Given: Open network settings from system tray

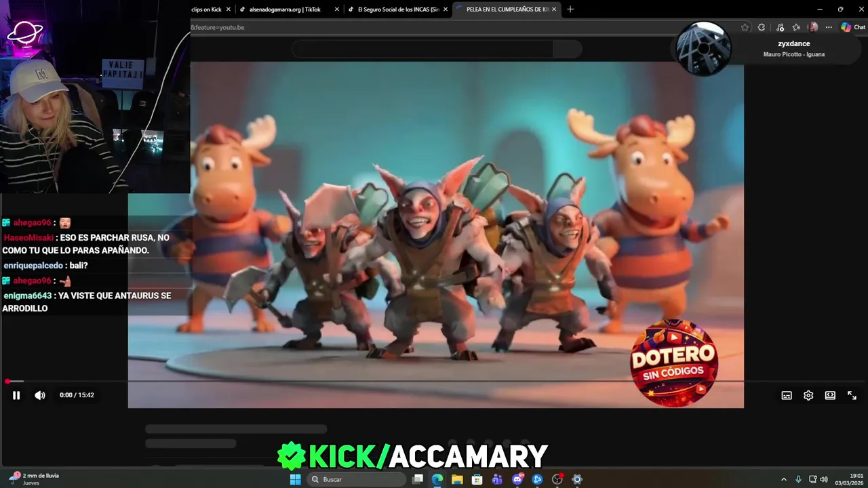Looking at the screenshot, I should click(x=814, y=479).
